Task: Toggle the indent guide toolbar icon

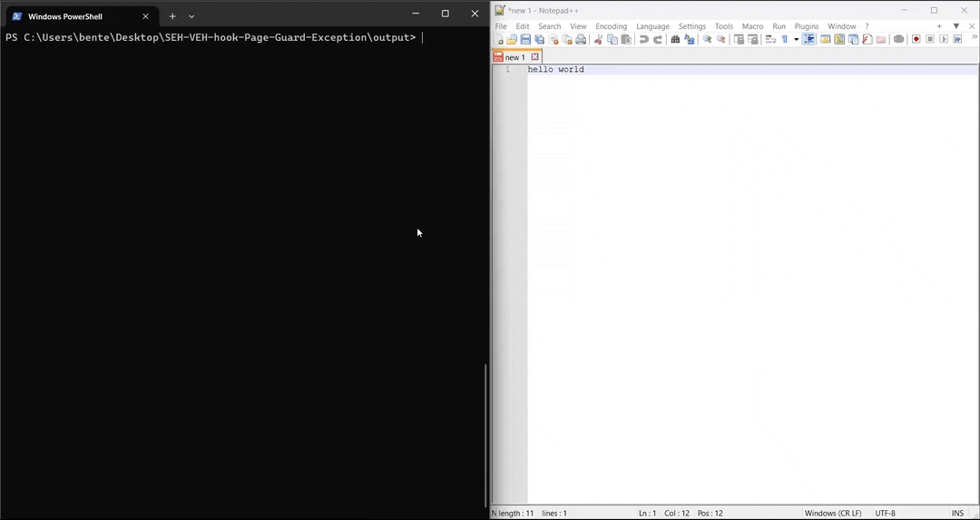Action: click(808, 39)
